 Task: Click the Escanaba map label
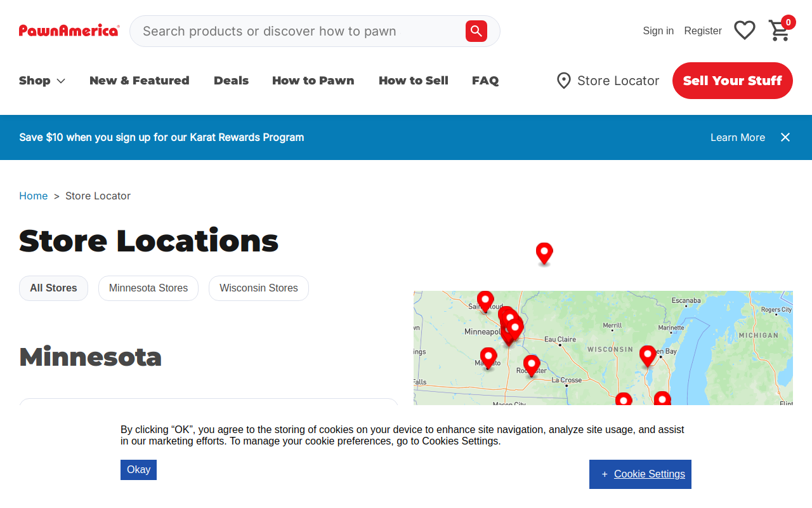(x=686, y=300)
